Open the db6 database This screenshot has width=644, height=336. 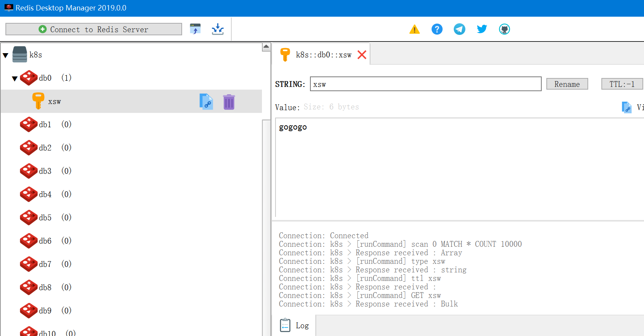pyautogui.click(x=45, y=241)
